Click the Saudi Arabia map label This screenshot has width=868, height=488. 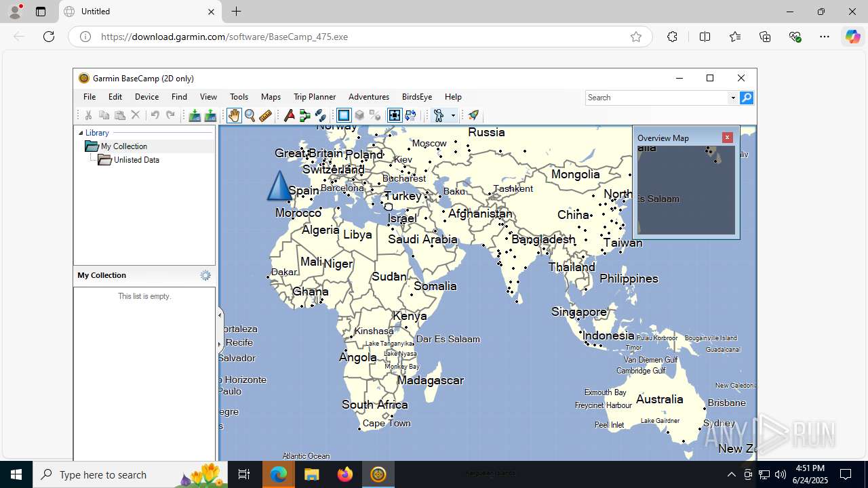(422, 239)
